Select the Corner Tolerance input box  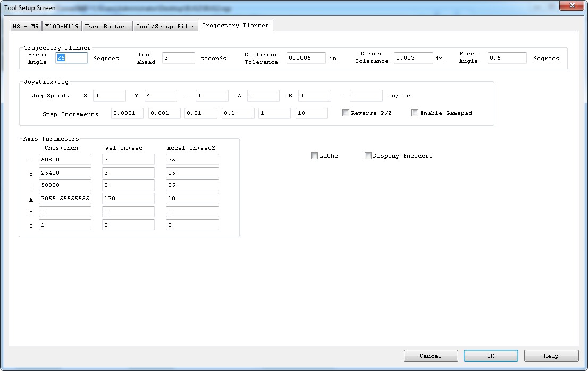tap(413, 58)
